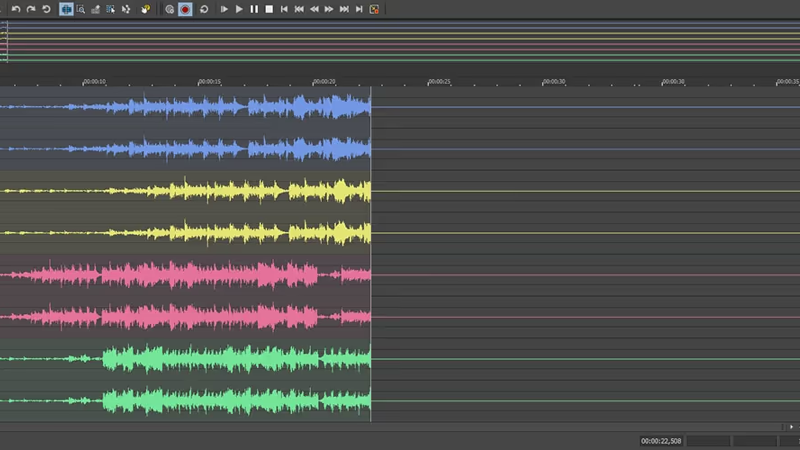Click the Rewind double-arrow button
The image size is (800, 450).
click(314, 9)
